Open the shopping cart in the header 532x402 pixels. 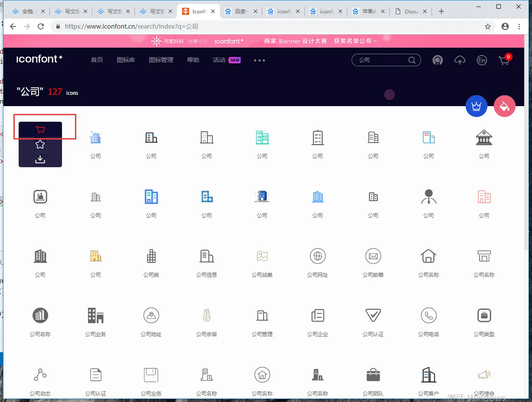tap(504, 60)
